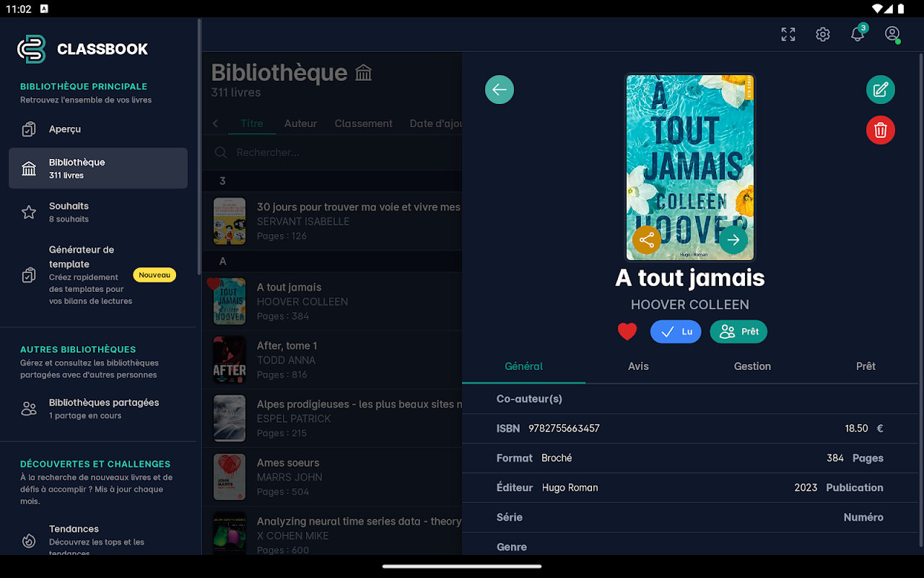Viewport: 924px width, 578px height.
Task: Click the Souhaits star icon
Action: (29, 212)
